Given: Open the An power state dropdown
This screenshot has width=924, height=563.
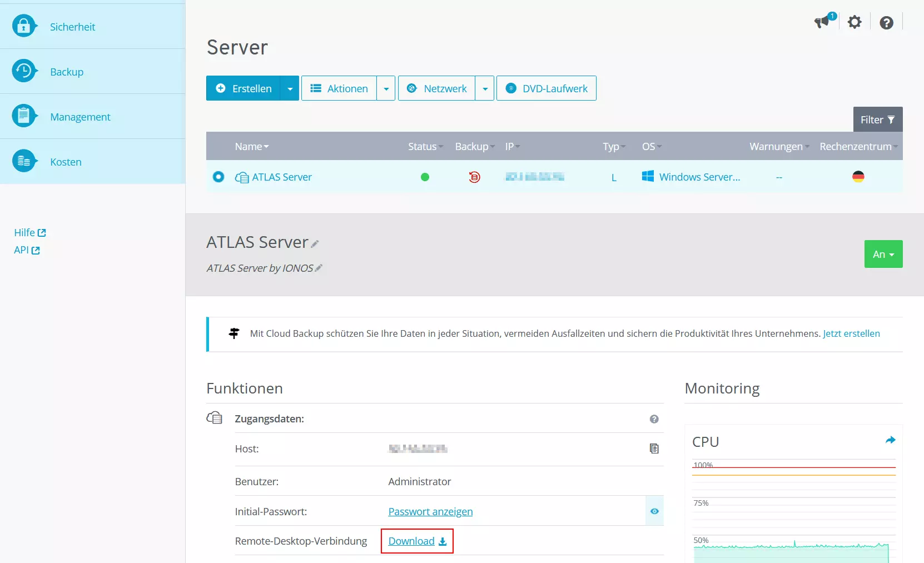Looking at the screenshot, I should pos(883,254).
